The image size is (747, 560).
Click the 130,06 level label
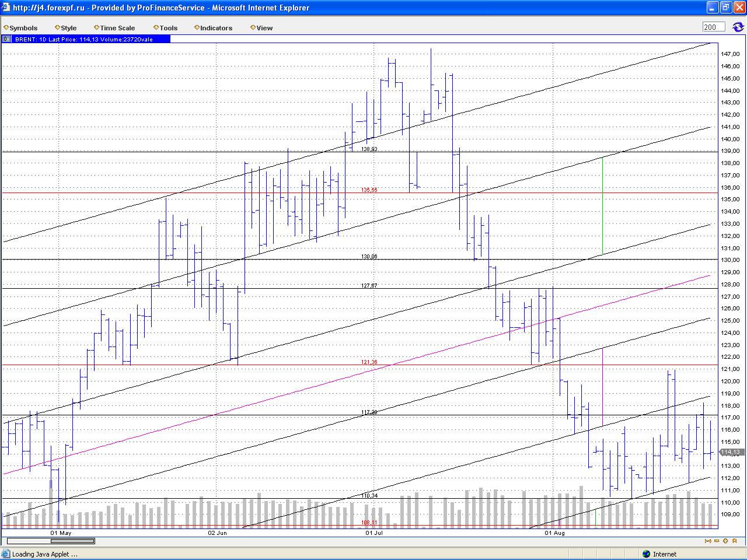pyautogui.click(x=369, y=257)
